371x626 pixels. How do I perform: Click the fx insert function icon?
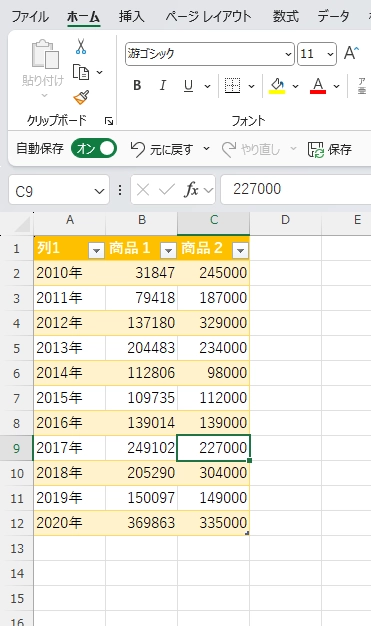[x=191, y=190]
